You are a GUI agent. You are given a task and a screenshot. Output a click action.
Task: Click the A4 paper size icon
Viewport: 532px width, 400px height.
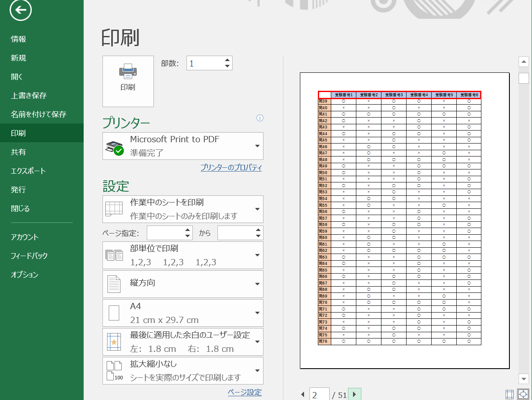point(114,313)
